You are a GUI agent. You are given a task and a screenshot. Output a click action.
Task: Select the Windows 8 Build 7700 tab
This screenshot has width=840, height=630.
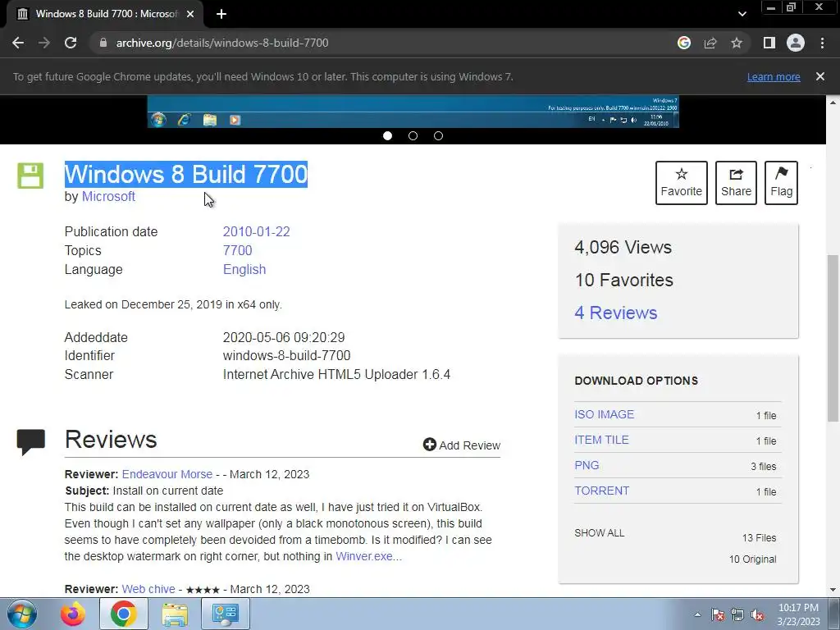pyautogui.click(x=106, y=14)
